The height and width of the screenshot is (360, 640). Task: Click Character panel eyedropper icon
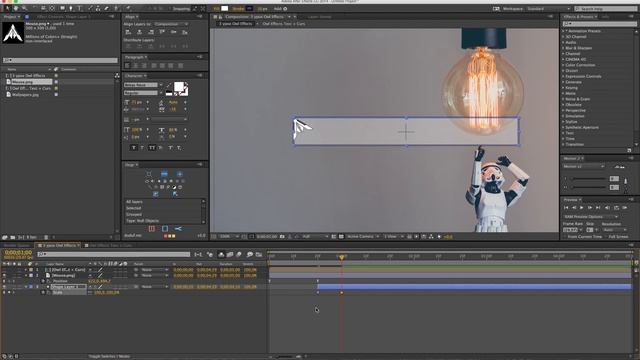tap(169, 84)
